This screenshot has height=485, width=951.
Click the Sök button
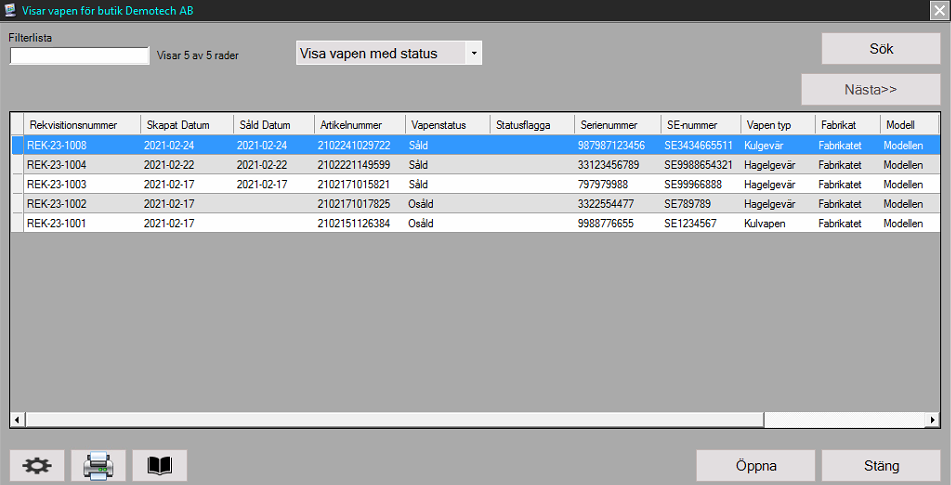coord(881,48)
